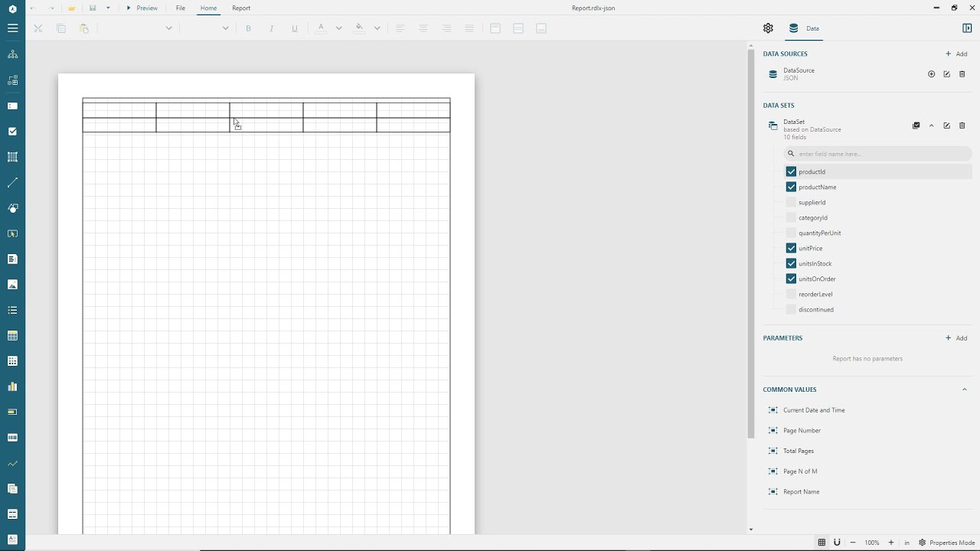
Task: Select the Subreport report item tool
Action: pyautogui.click(x=12, y=488)
